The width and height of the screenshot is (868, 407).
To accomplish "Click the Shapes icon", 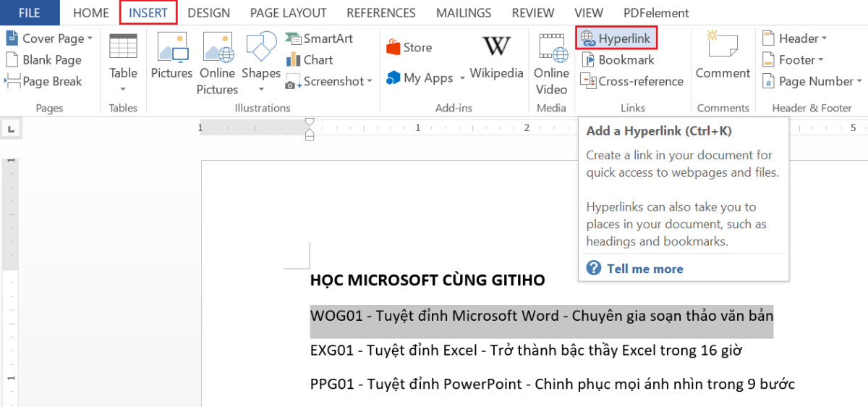I will tap(261, 47).
